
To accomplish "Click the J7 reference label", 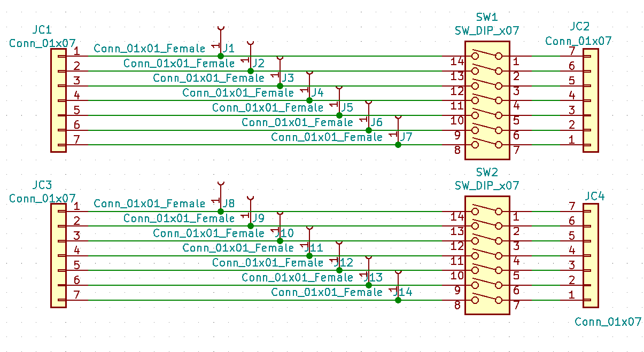I will [x=406, y=137].
